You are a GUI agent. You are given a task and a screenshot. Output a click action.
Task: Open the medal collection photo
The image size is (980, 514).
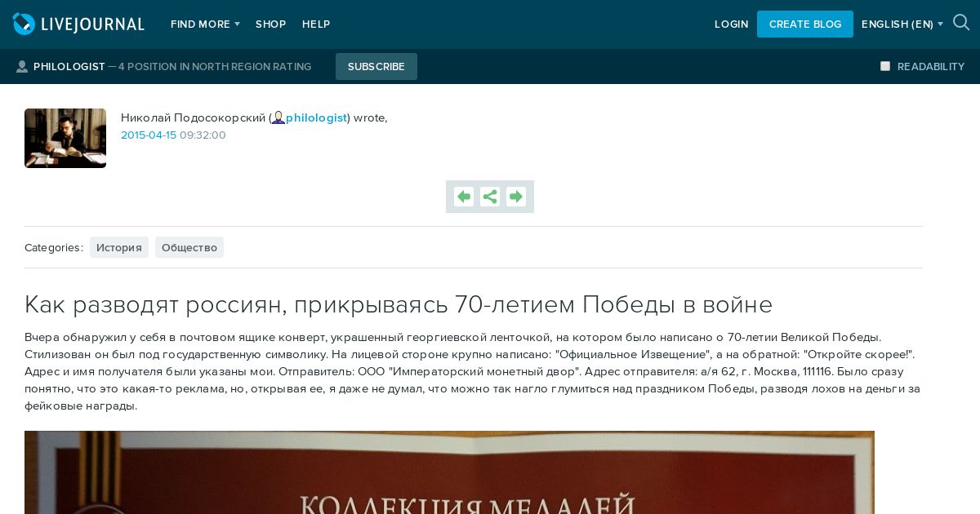tap(449, 472)
